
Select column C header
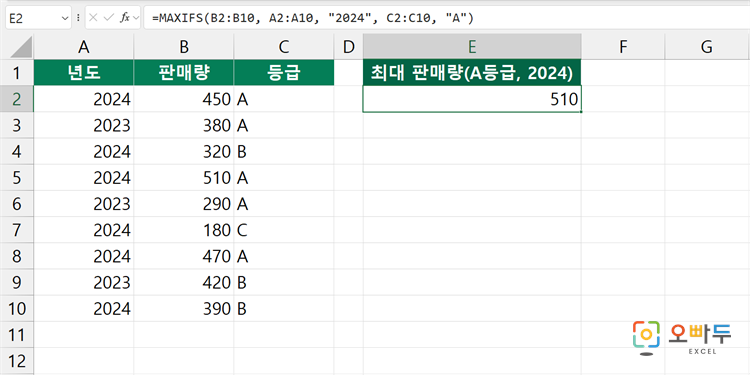[284, 47]
